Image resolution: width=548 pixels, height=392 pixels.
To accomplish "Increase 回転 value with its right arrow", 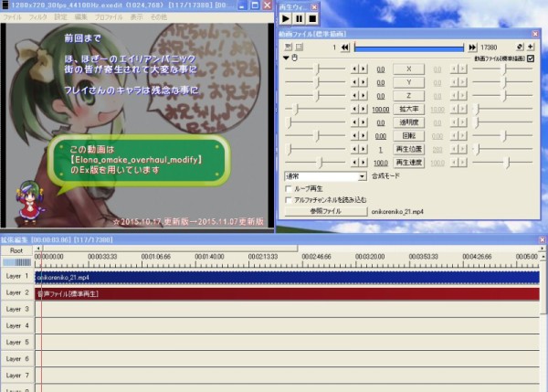I will tap(364, 135).
